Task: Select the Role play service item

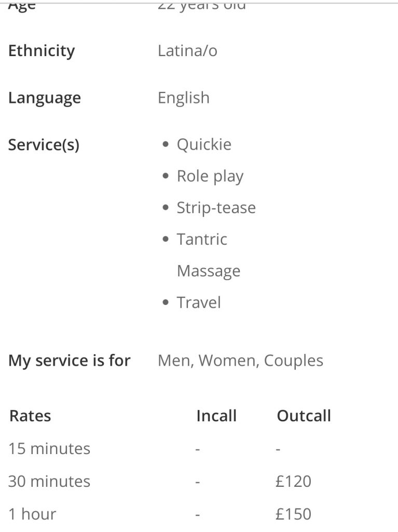Action: [210, 176]
